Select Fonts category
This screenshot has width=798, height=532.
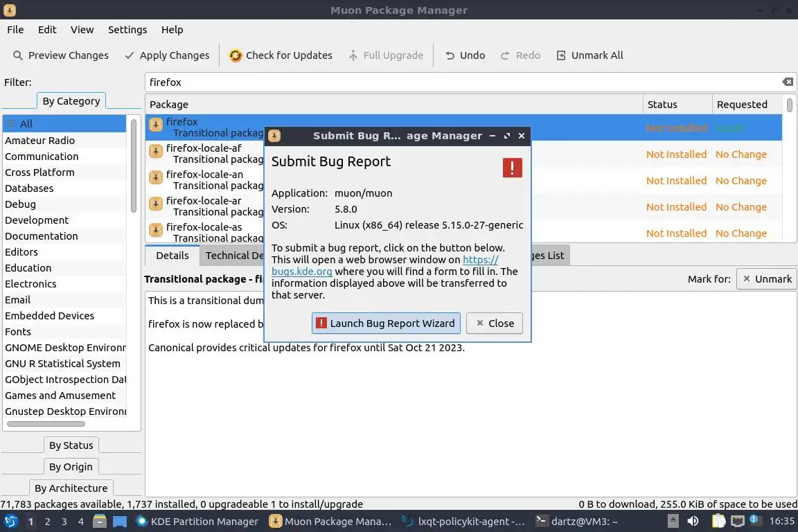pyautogui.click(x=64, y=332)
